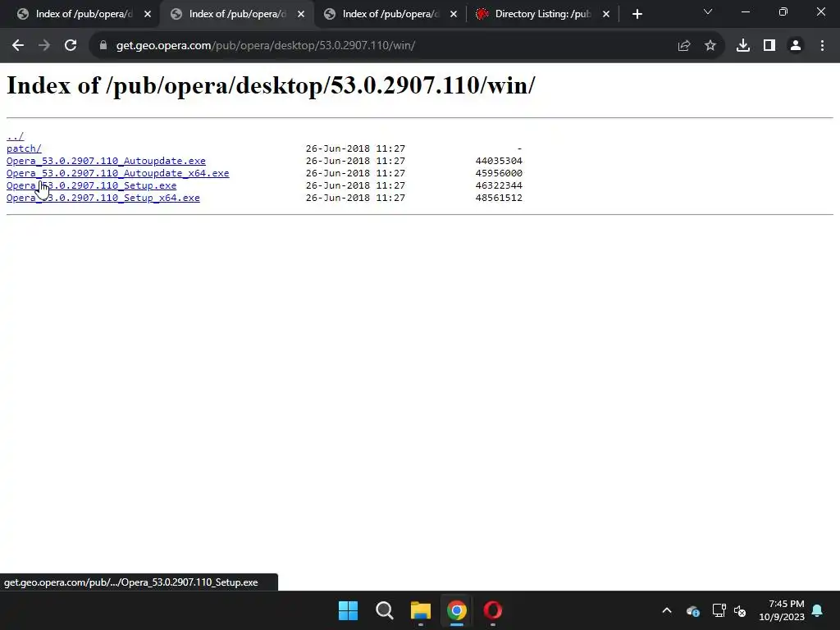Select file size 48561512
Viewport: 840px width, 630px height.
tap(499, 198)
